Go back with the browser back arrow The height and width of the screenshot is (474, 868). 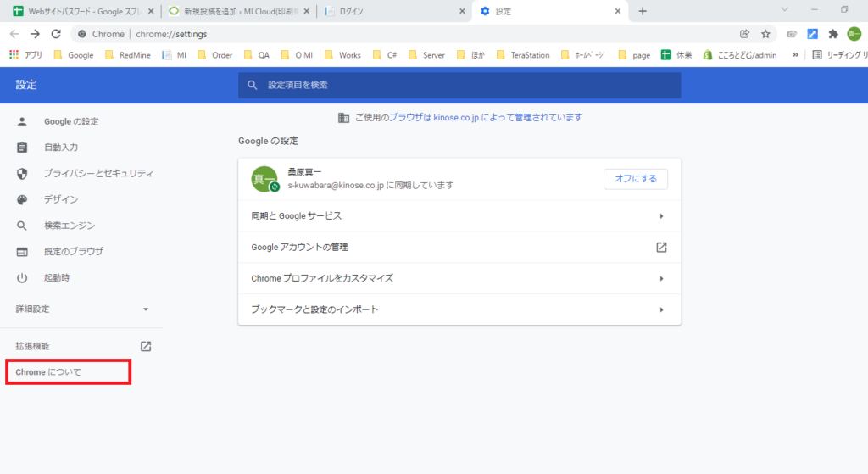click(x=14, y=34)
